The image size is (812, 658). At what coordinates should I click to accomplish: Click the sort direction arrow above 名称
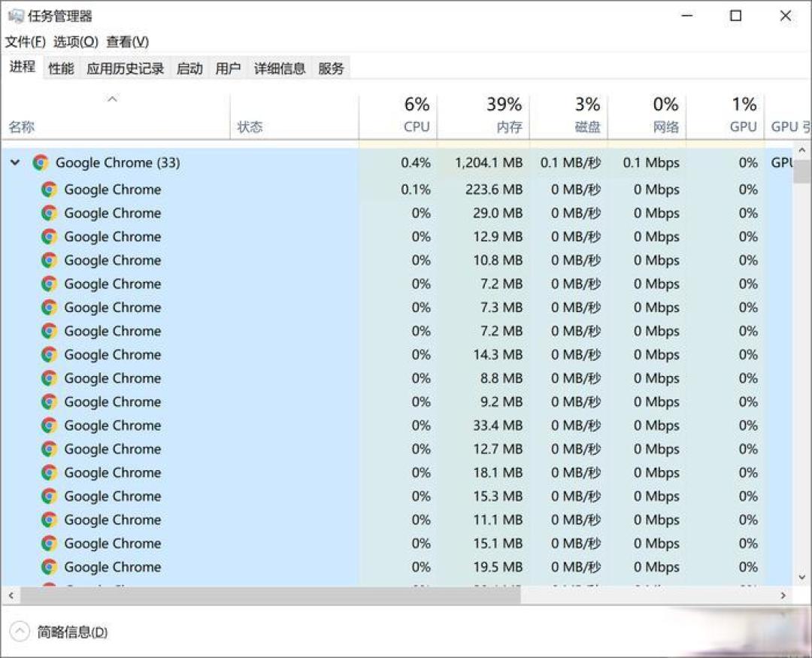(112, 99)
